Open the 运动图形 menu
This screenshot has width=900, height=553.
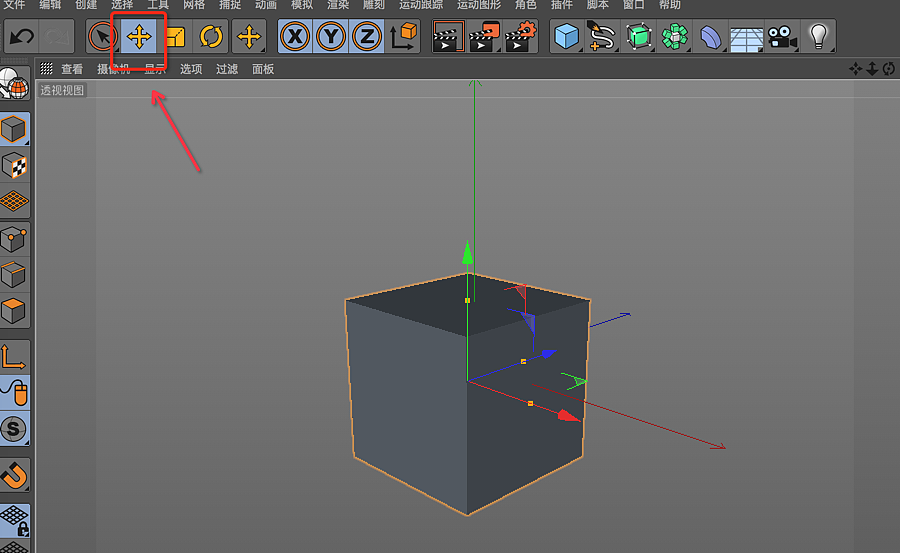point(479,5)
